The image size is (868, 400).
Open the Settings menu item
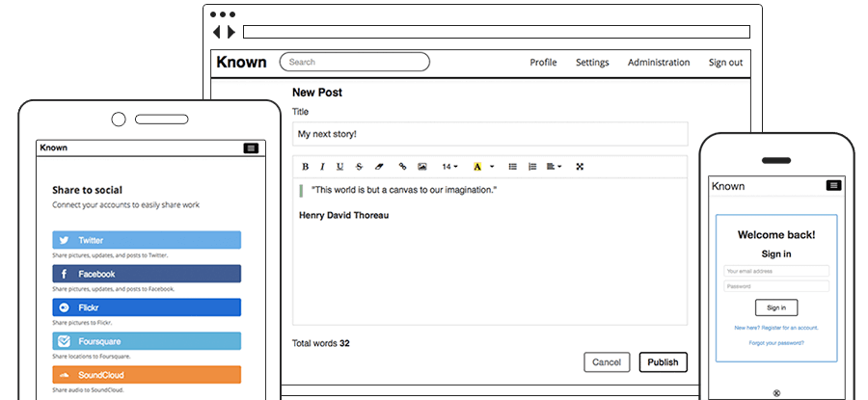pyautogui.click(x=592, y=63)
